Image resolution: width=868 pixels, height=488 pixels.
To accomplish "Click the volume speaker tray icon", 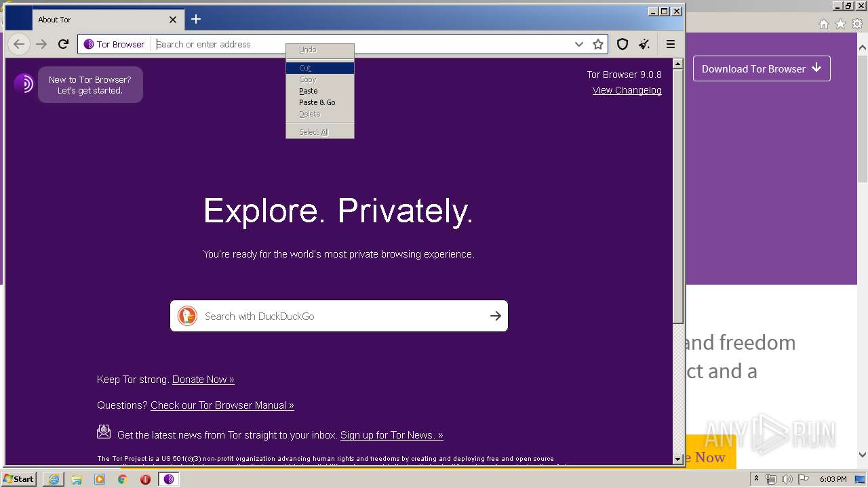I will (787, 479).
